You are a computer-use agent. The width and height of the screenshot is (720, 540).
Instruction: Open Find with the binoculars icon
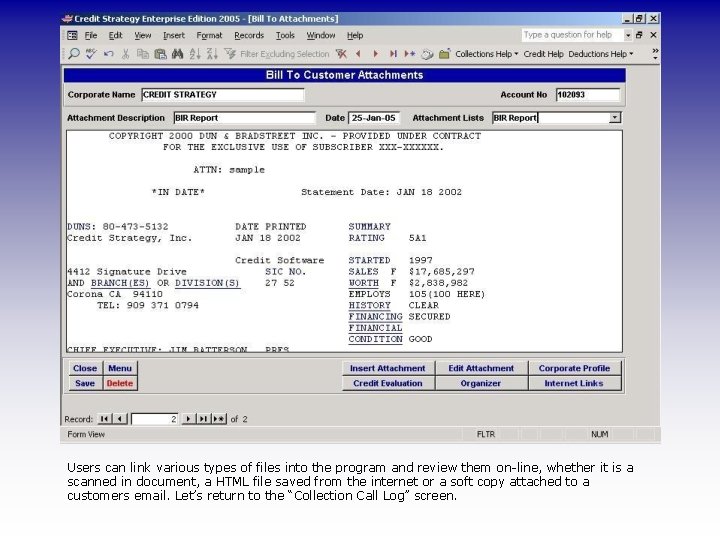[x=177, y=54]
